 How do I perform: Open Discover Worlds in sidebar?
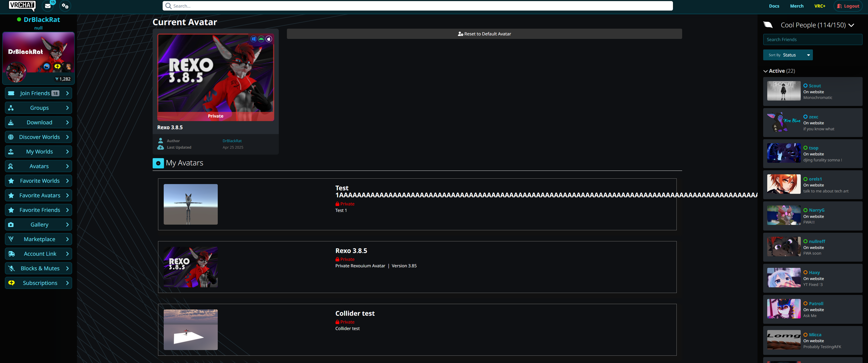click(38, 137)
